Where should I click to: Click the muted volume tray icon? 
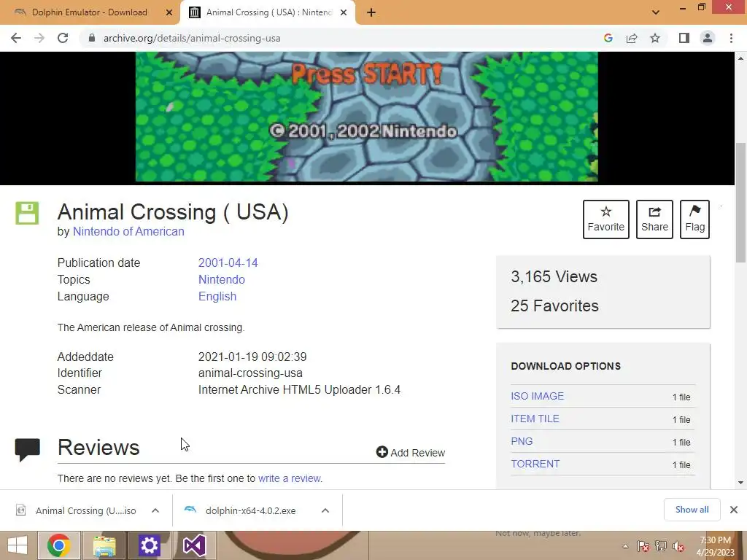678,546
